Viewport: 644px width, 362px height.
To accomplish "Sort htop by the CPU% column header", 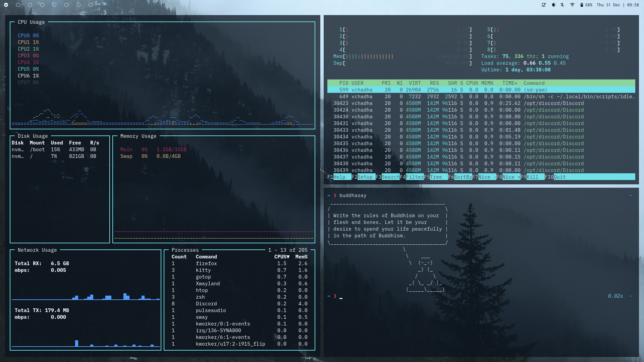I will pos(472,83).
